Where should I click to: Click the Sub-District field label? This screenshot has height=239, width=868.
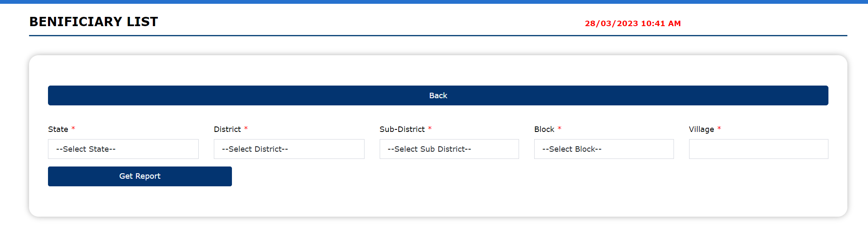(x=402, y=129)
